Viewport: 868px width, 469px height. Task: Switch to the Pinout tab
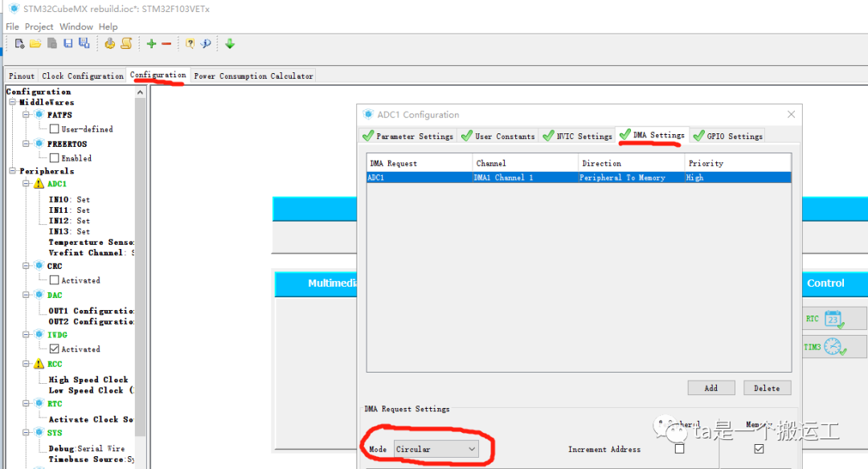click(x=22, y=75)
